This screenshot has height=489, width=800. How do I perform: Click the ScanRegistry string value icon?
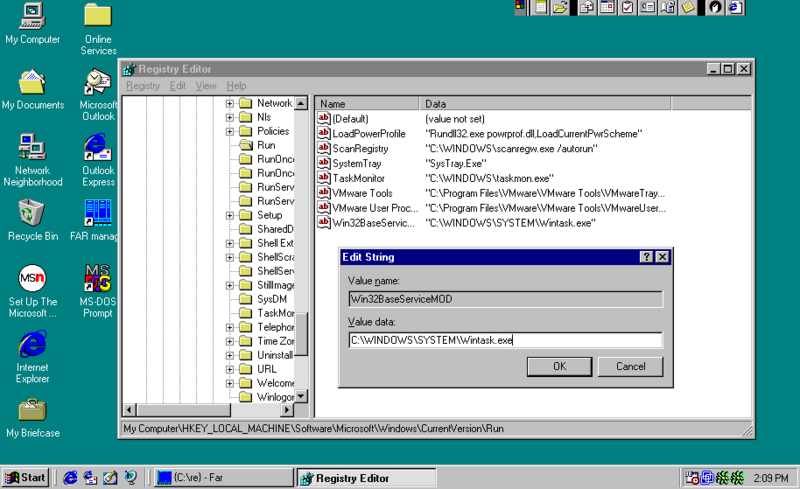324,148
